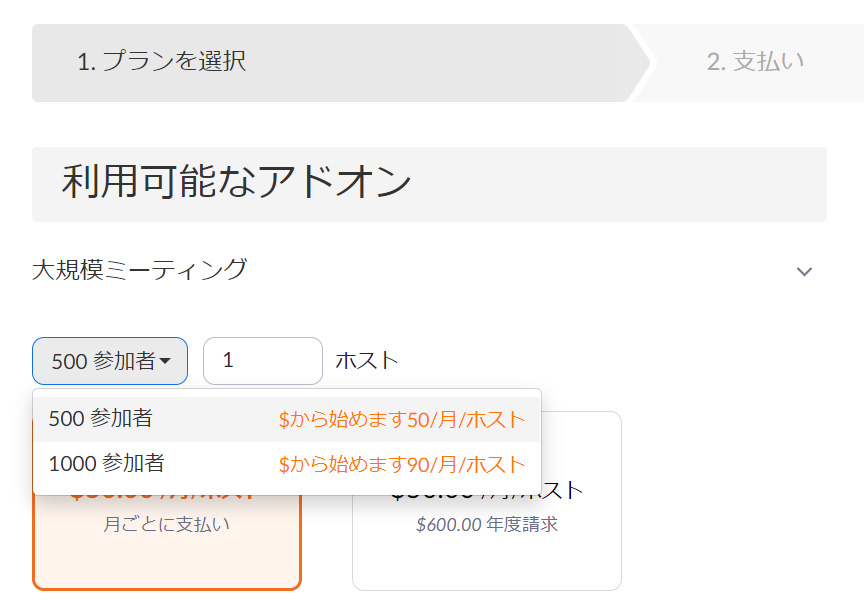Go to step 1. プランを選択

pyautogui.click(x=161, y=62)
